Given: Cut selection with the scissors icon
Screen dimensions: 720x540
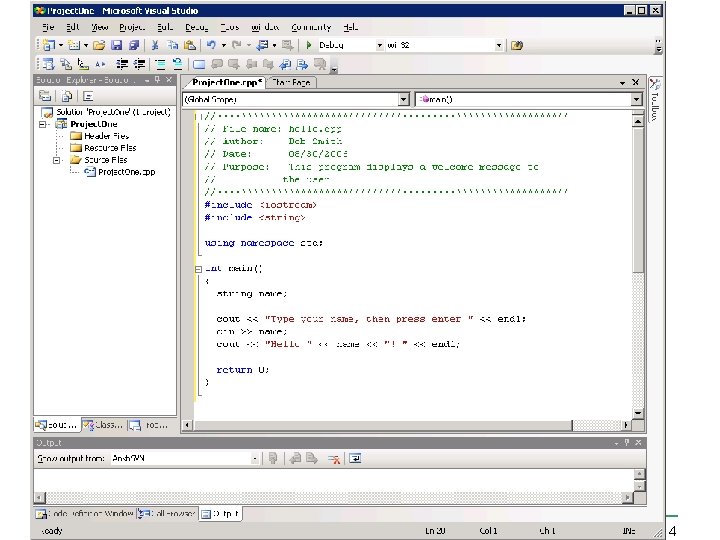Looking at the screenshot, I should pos(155,45).
